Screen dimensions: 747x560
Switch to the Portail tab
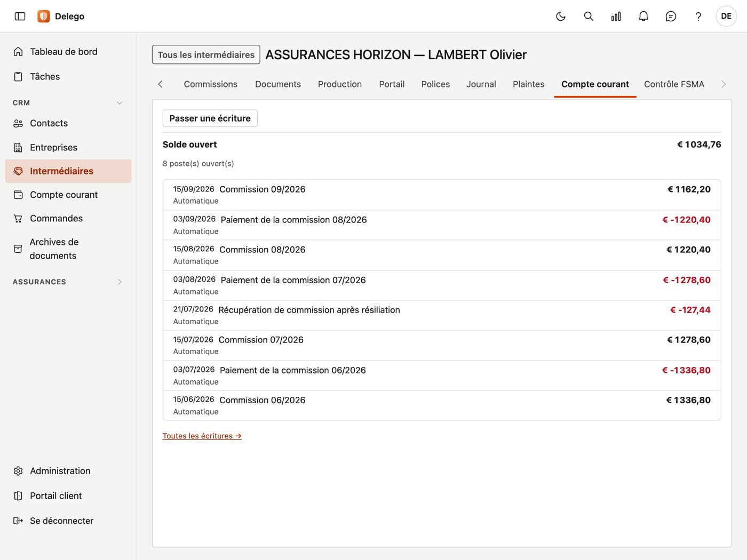click(392, 84)
